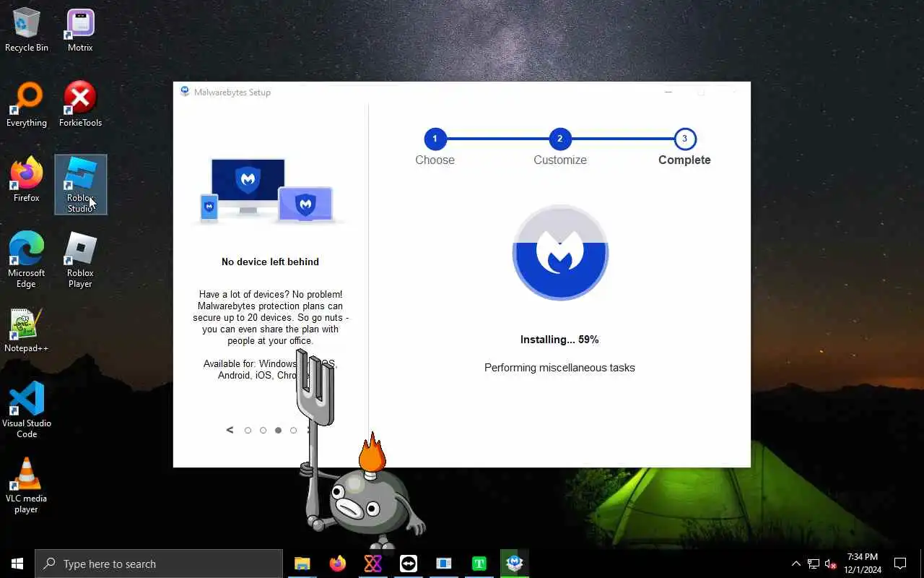This screenshot has height=578, width=924.
Task: Select the filled third carousel dot
Action: click(278, 430)
